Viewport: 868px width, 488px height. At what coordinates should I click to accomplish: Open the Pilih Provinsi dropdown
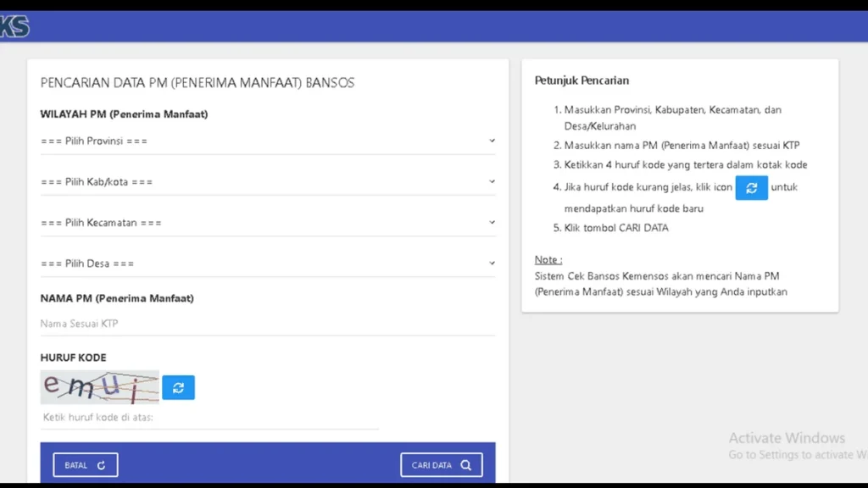click(267, 141)
